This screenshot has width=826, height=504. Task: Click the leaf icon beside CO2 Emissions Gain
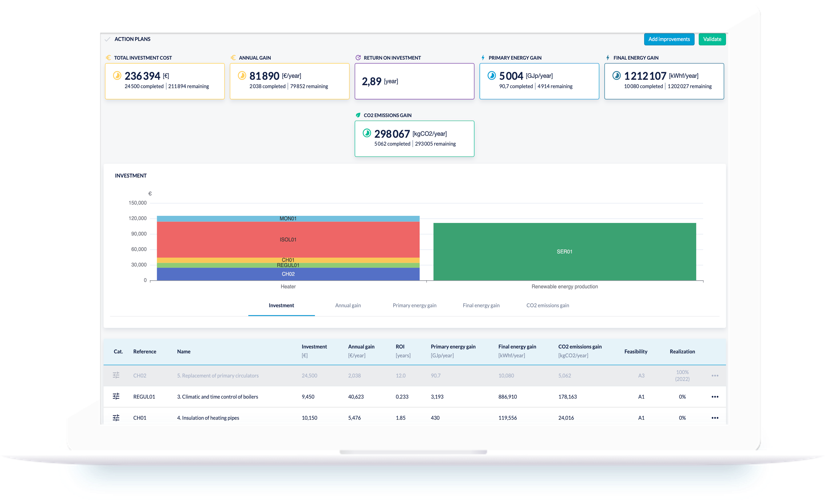pyautogui.click(x=358, y=115)
